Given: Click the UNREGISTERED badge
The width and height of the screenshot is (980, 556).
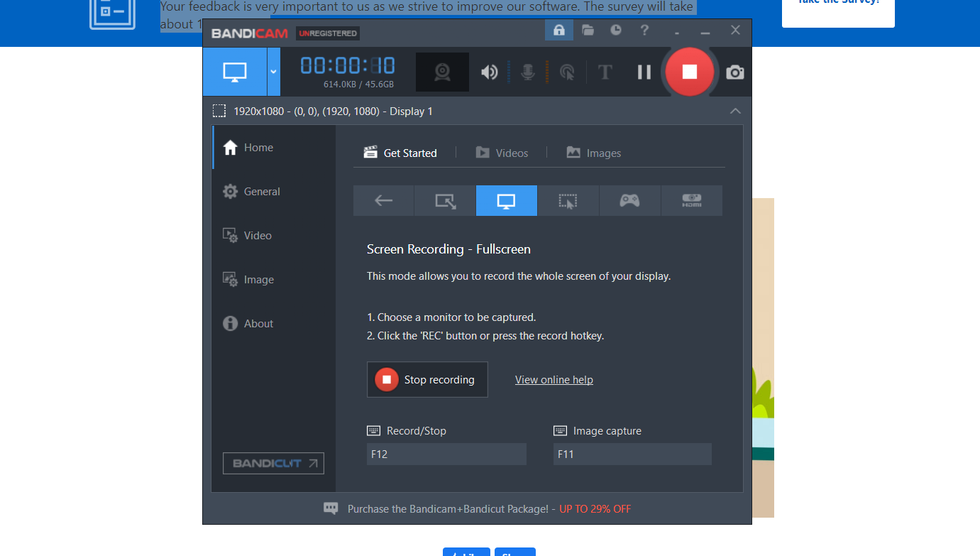Looking at the screenshot, I should [x=327, y=33].
